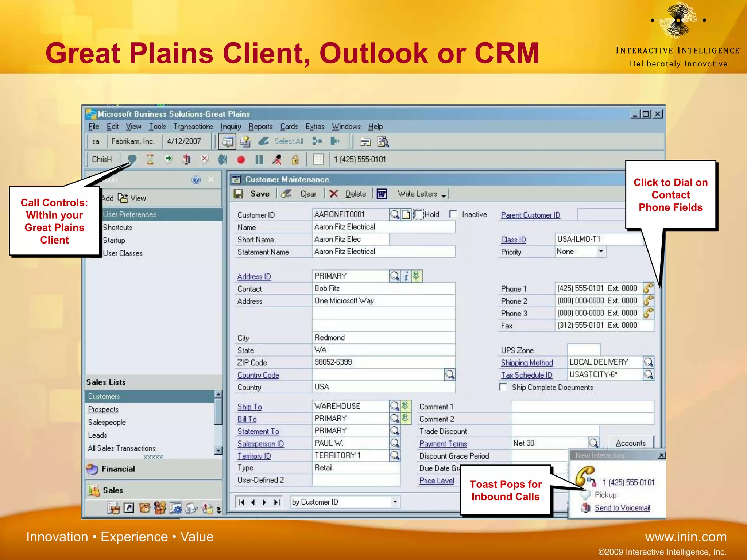Click into the Comment 1 field

(582, 406)
